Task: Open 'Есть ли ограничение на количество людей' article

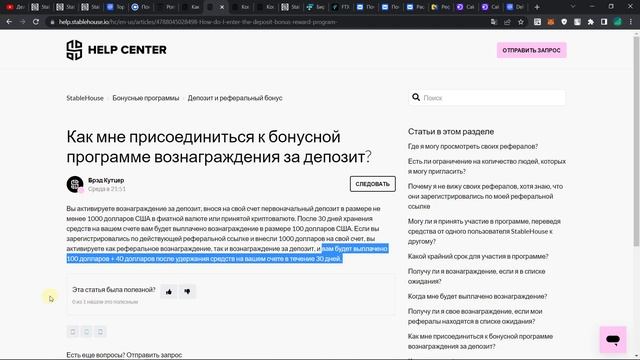Action: (487, 166)
